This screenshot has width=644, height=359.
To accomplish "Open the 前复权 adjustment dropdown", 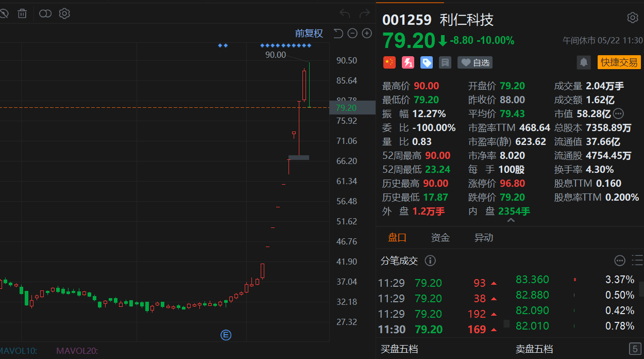I will click(x=309, y=34).
